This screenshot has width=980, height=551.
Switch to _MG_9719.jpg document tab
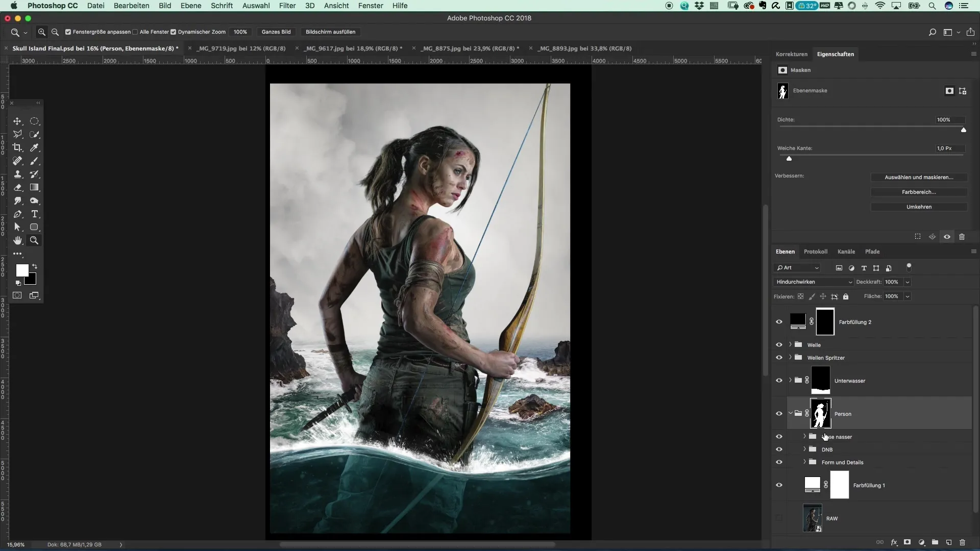pos(240,48)
